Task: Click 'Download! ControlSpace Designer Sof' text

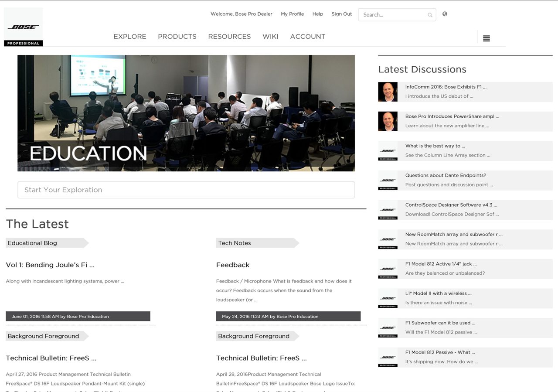Action: pos(452,214)
